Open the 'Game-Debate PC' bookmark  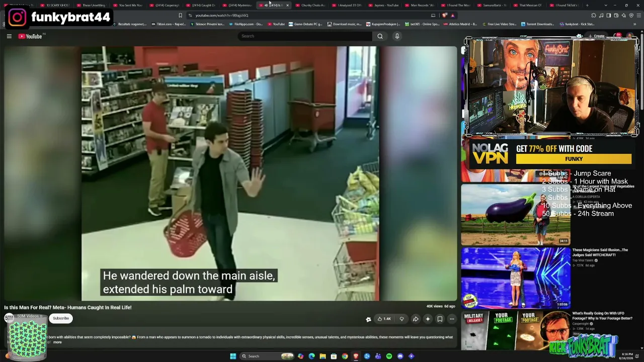[305, 24]
